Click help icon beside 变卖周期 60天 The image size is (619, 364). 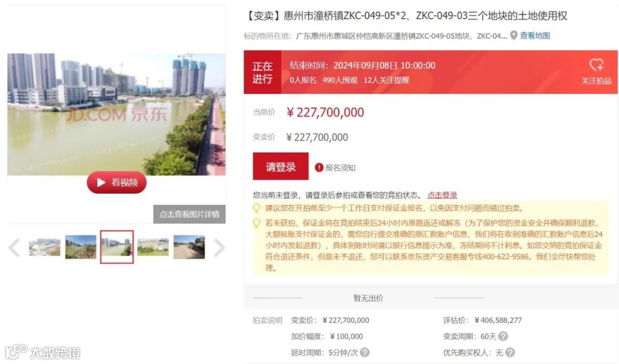(503, 336)
